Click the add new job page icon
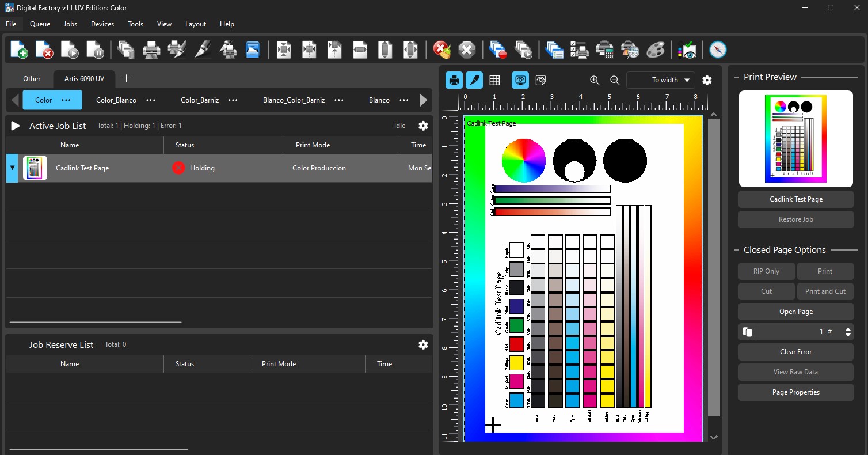Screen dimensions: 868x455 click(19, 50)
